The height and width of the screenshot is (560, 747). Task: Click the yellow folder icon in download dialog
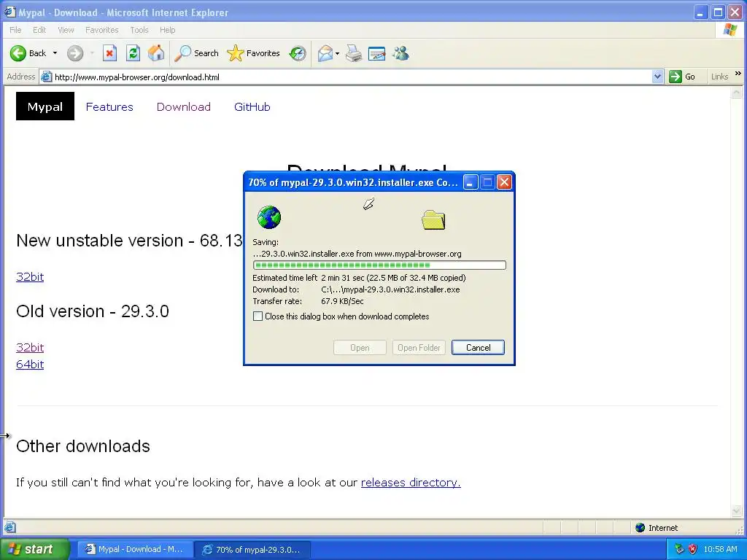(433, 220)
